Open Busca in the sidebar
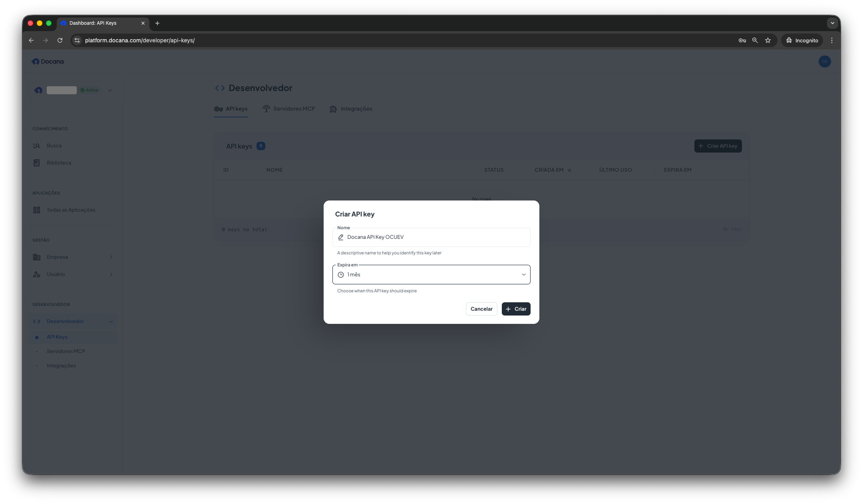Viewport: 863px width, 504px height. pyautogui.click(x=73, y=146)
